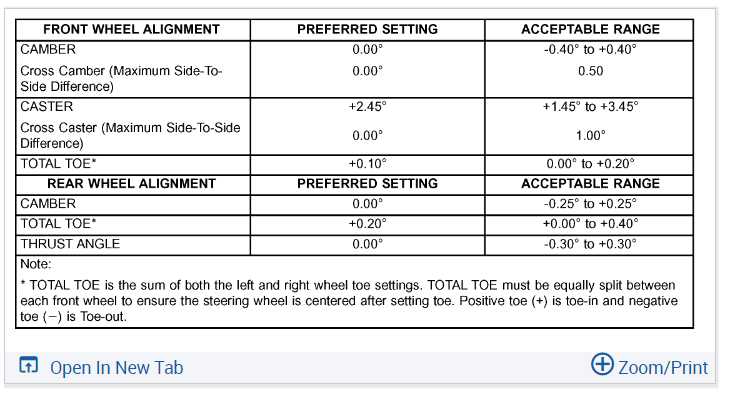Viewport: 733px width, 419px height.
Task: Select the -0.30° to +0.30° thrust range
Action: (x=590, y=244)
